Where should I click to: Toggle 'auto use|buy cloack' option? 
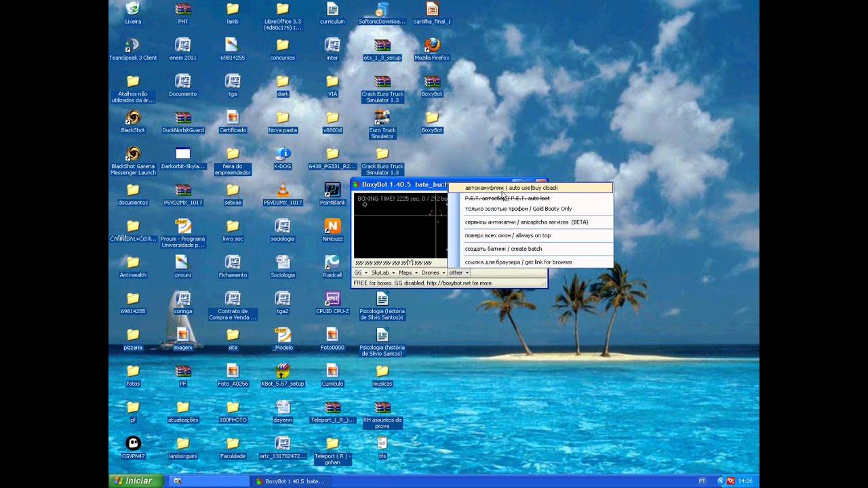click(530, 188)
